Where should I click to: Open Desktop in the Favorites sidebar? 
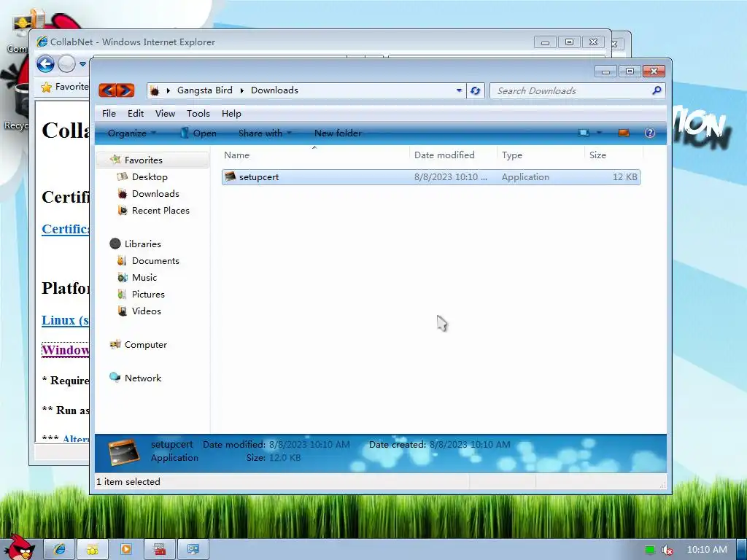click(x=150, y=176)
